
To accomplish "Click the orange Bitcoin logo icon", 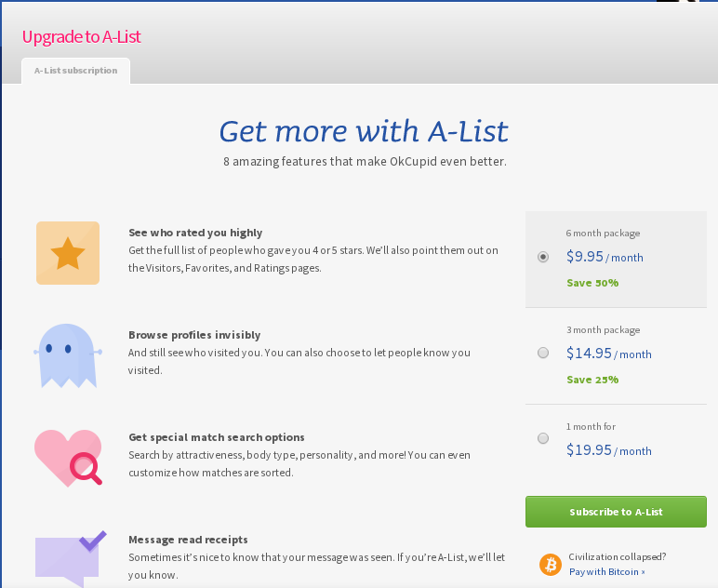I will [x=550, y=564].
